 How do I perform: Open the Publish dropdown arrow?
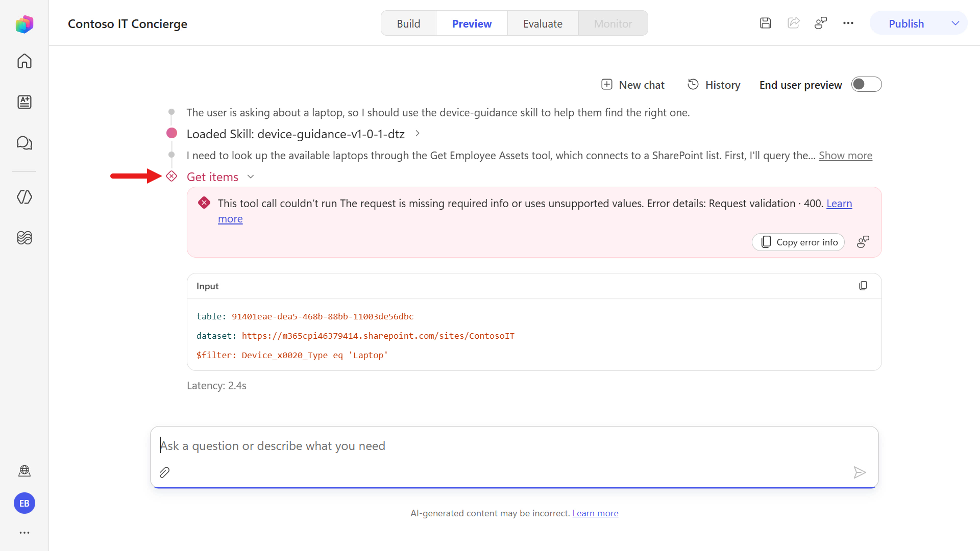click(x=955, y=23)
